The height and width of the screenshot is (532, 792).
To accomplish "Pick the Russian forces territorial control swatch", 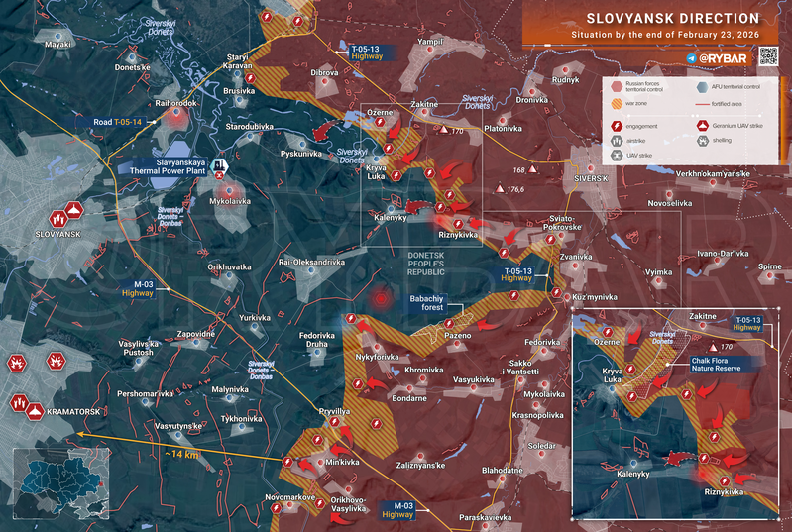I will point(618,87).
